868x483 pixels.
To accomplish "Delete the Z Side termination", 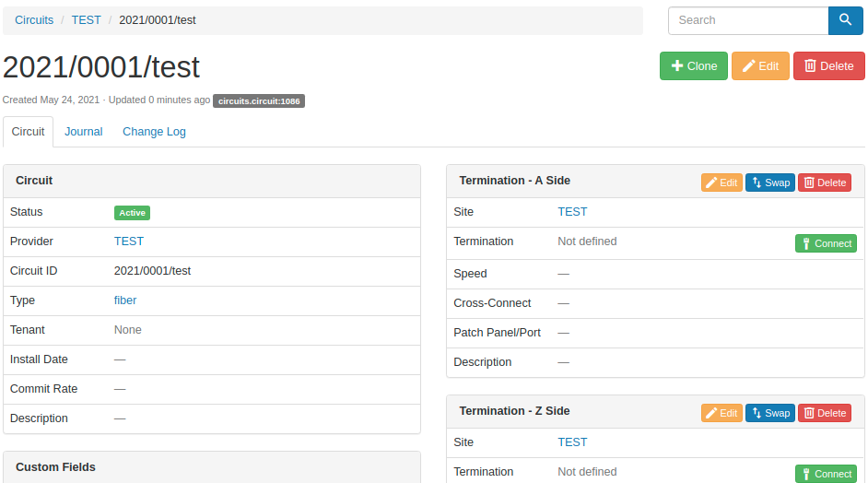I will [x=825, y=413].
